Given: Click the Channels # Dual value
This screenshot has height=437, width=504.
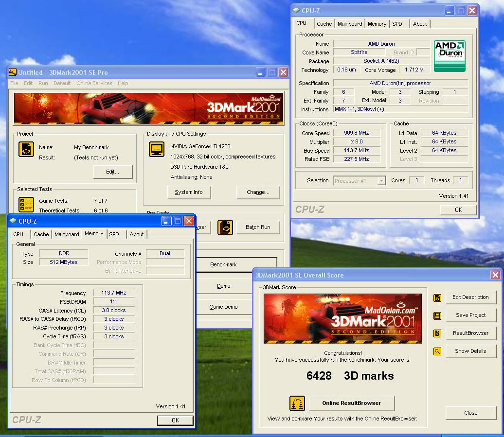Looking at the screenshot, I should click(x=165, y=253).
